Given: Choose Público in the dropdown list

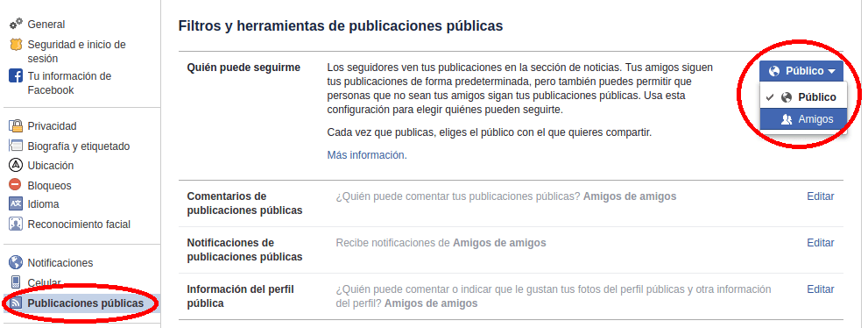Looking at the screenshot, I should coord(803,97).
